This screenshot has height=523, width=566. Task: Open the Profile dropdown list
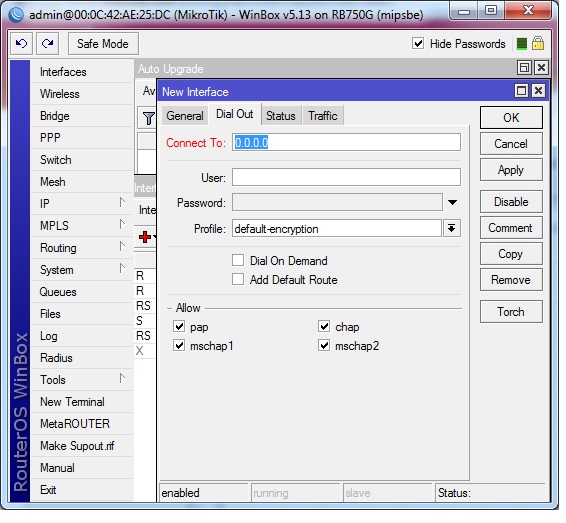(452, 228)
